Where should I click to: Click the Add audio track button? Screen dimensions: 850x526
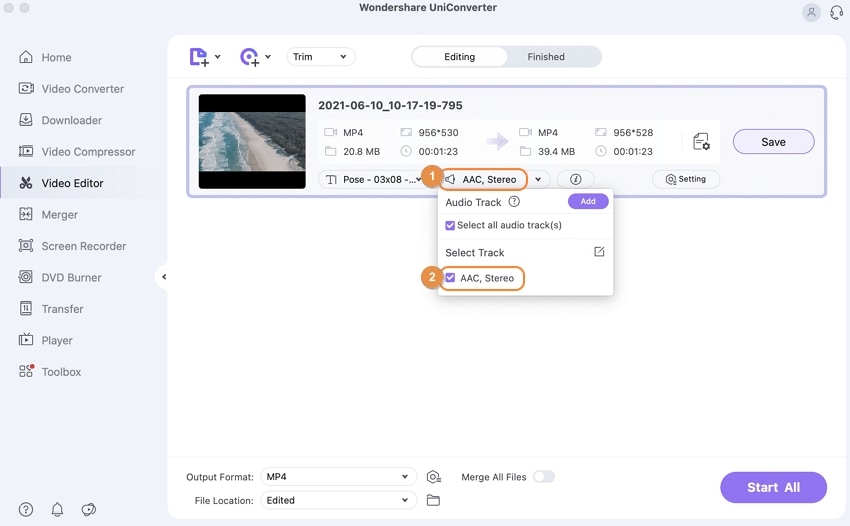tap(588, 202)
